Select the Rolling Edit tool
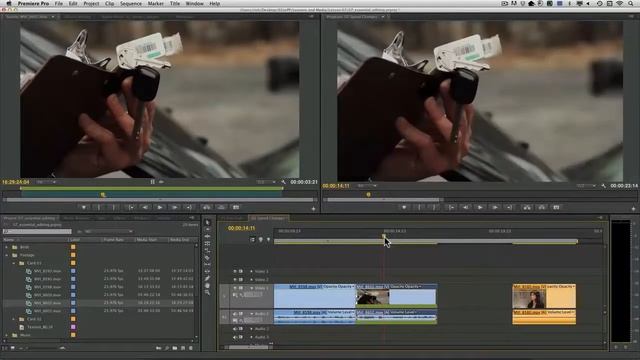The image size is (640, 360). coord(207,244)
